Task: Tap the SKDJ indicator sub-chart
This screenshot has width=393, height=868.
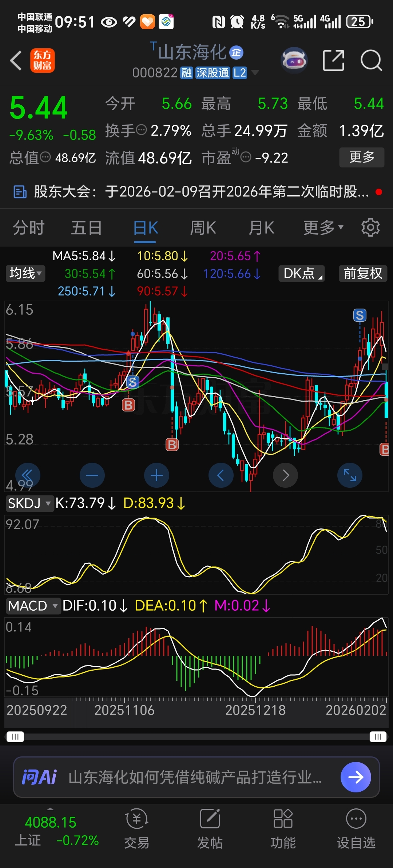Action: tap(196, 554)
